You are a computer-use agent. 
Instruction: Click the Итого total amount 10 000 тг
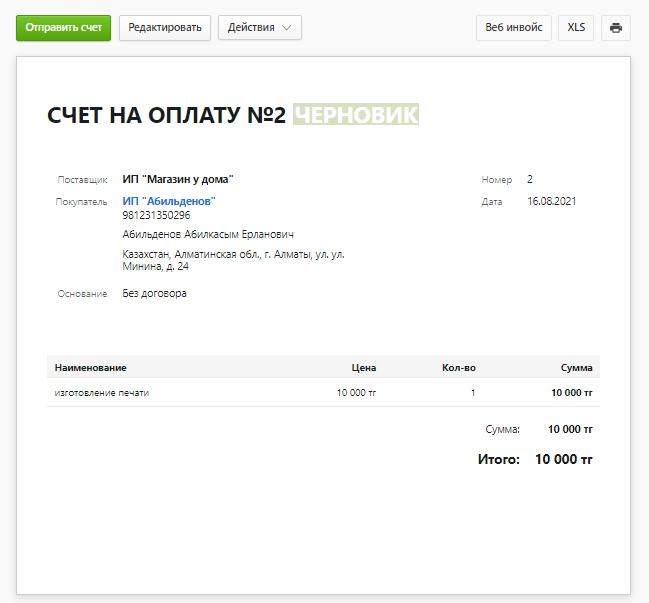click(x=564, y=460)
